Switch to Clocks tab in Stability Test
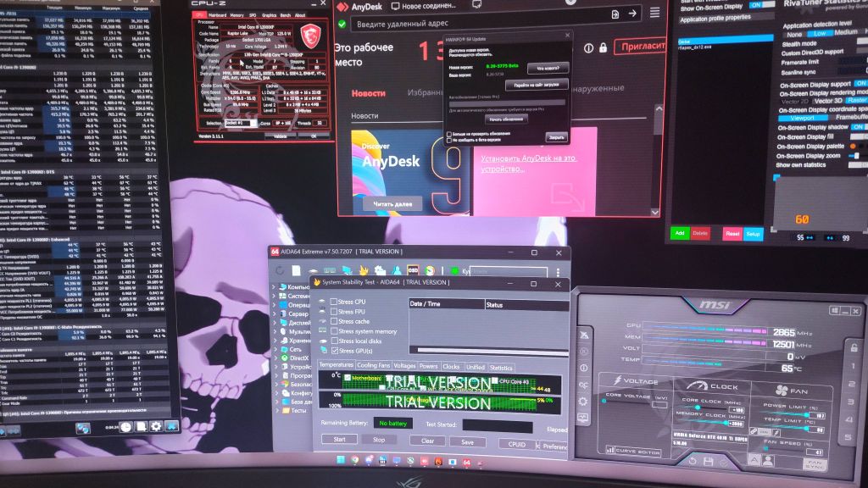 click(451, 366)
